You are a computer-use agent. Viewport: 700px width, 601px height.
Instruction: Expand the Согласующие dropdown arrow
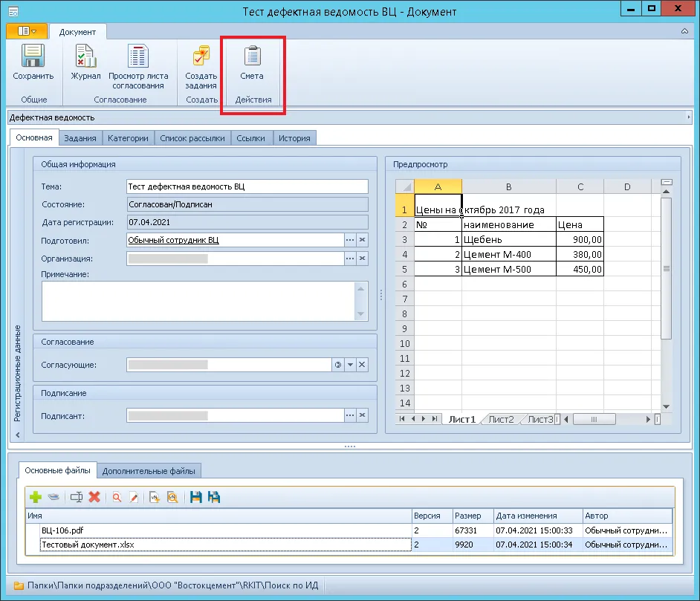click(x=350, y=365)
